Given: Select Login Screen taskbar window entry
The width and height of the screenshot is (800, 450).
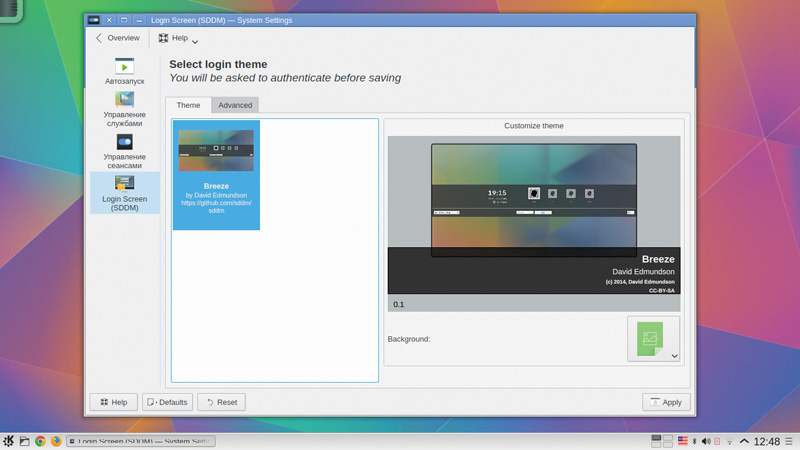Looking at the screenshot, I should [141, 441].
